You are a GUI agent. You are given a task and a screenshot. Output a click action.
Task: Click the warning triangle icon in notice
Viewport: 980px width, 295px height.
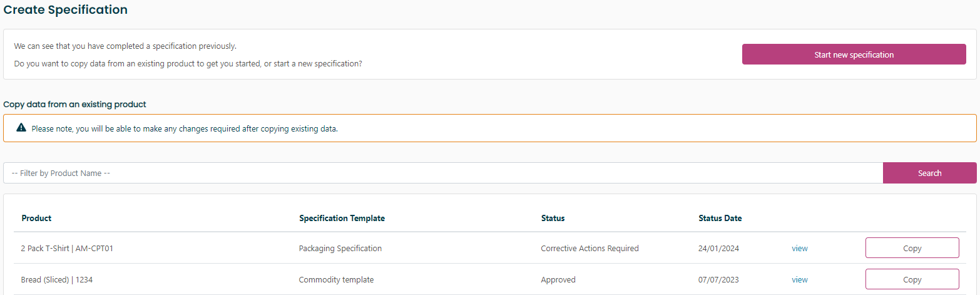(x=21, y=128)
